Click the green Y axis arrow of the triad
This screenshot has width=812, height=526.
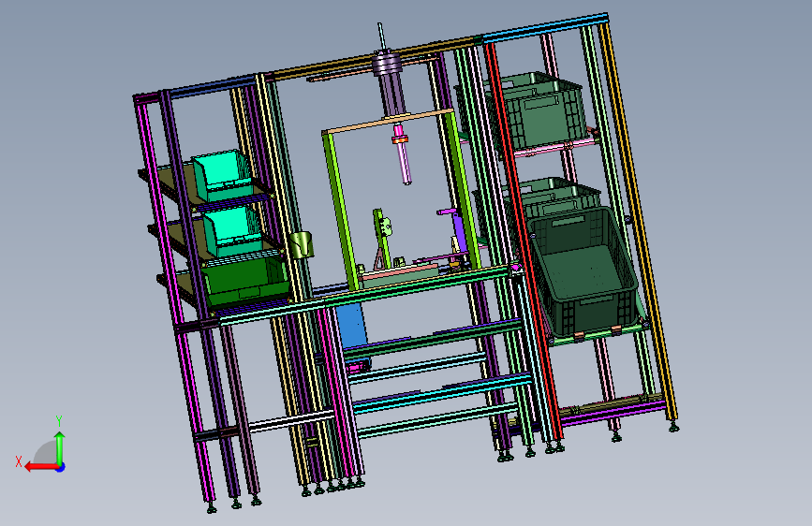coord(60,447)
